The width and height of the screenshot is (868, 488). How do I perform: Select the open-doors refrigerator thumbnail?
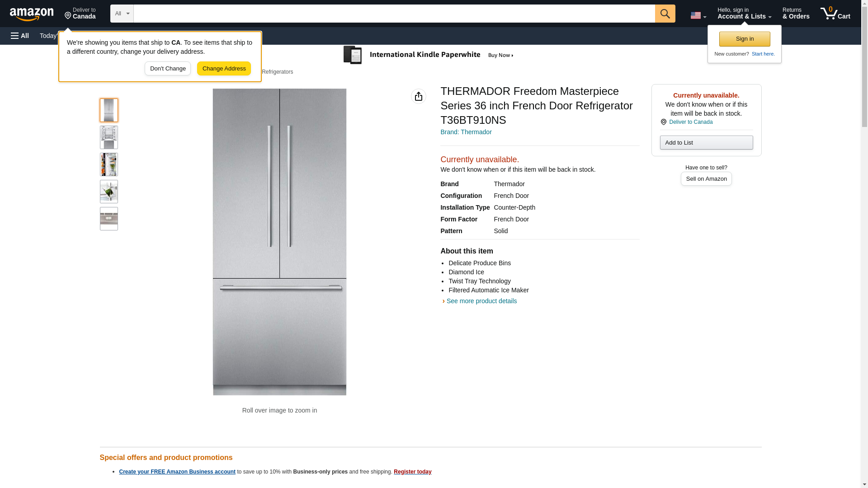pos(108,137)
